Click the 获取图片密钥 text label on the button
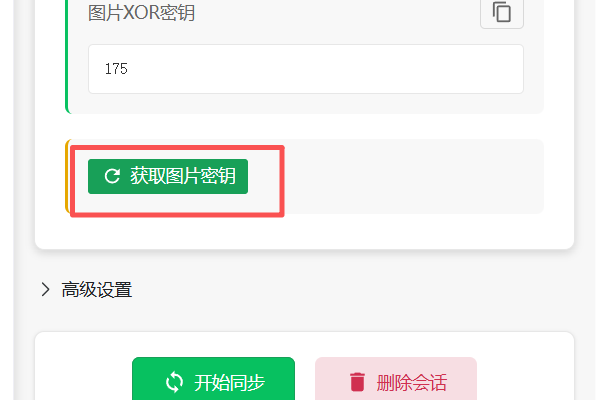The image size is (596, 400). 183,176
